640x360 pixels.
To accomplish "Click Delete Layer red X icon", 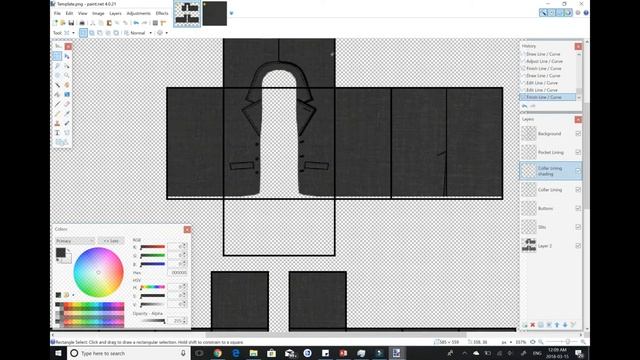I will (x=533, y=325).
